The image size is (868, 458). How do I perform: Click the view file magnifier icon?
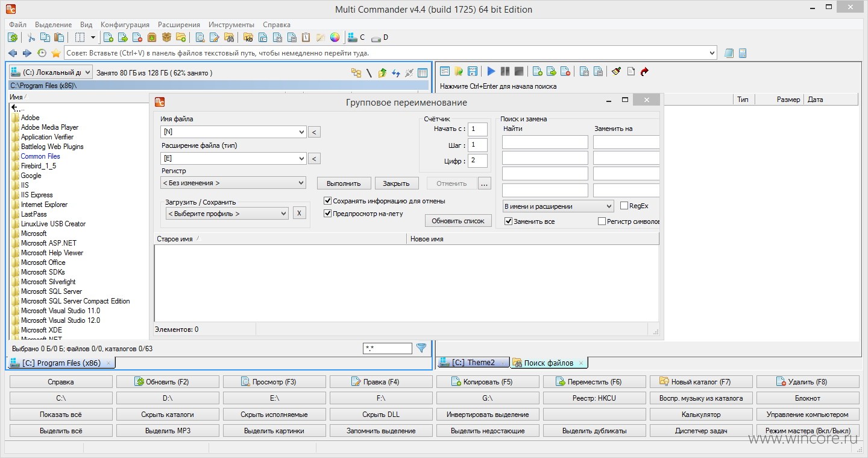(200, 37)
